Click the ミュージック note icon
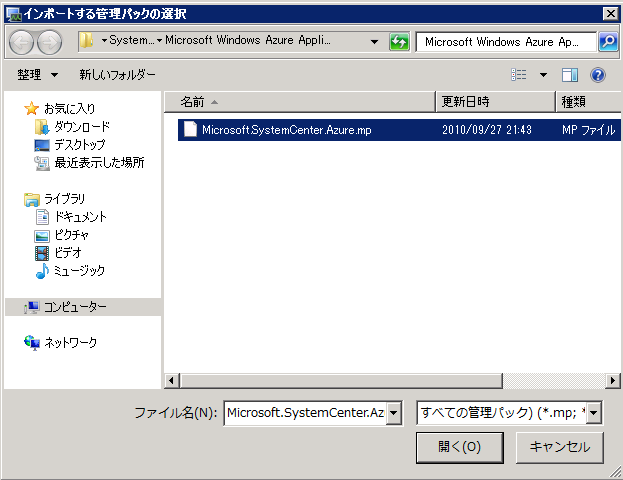The image size is (623, 480). pos(42,271)
